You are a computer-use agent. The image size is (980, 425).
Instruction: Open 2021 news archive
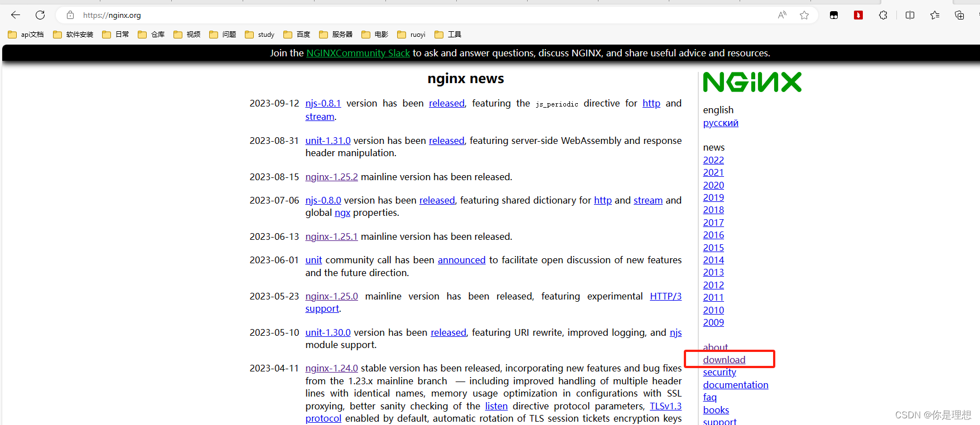[713, 172]
